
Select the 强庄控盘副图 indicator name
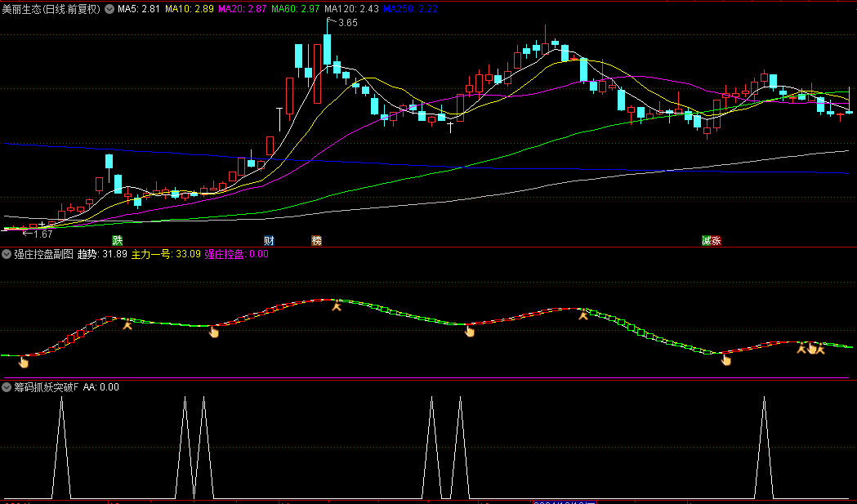pyautogui.click(x=43, y=254)
